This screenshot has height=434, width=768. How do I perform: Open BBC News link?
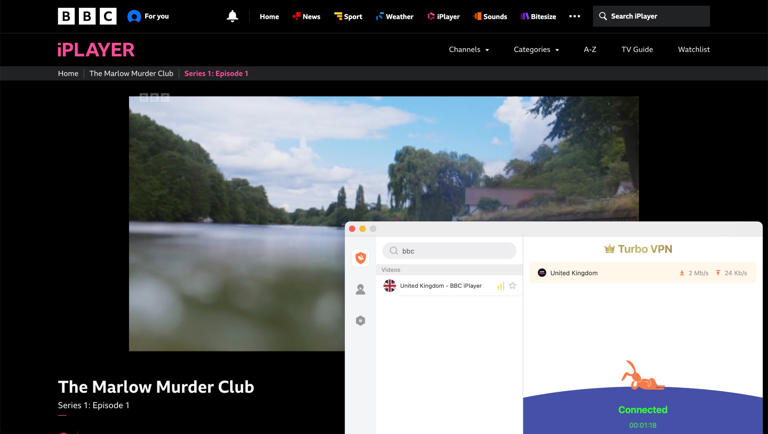click(306, 17)
